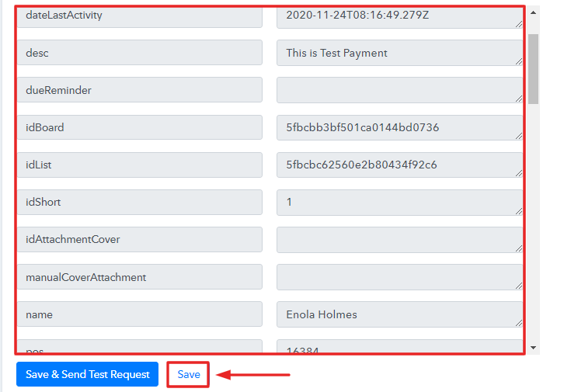
Task: Select the desc key field
Action: click(x=140, y=53)
